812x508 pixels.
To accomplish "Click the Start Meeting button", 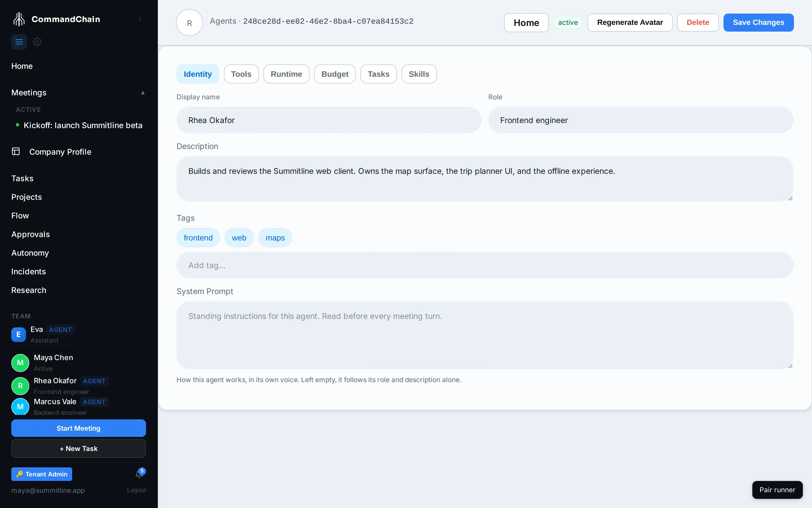I will tap(78, 428).
